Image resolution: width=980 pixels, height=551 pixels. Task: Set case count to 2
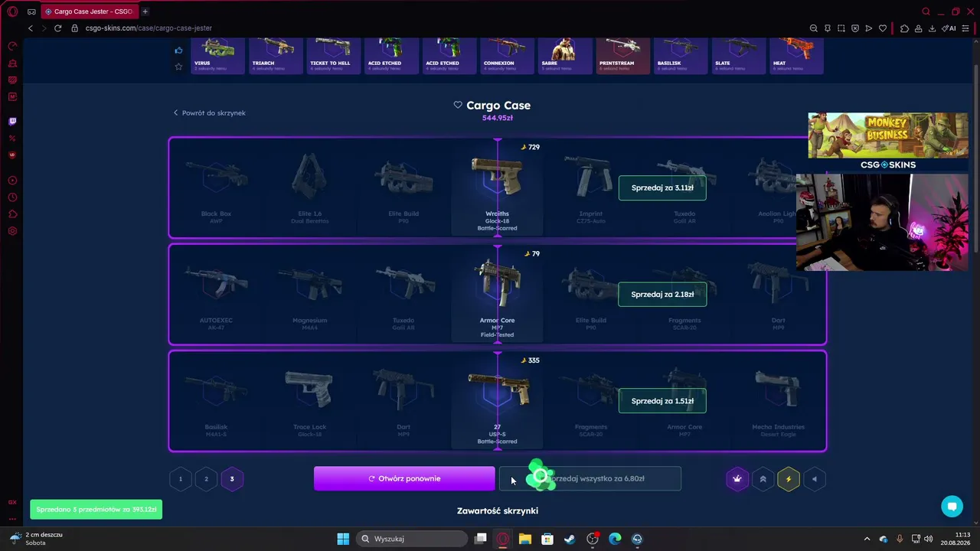click(x=206, y=479)
